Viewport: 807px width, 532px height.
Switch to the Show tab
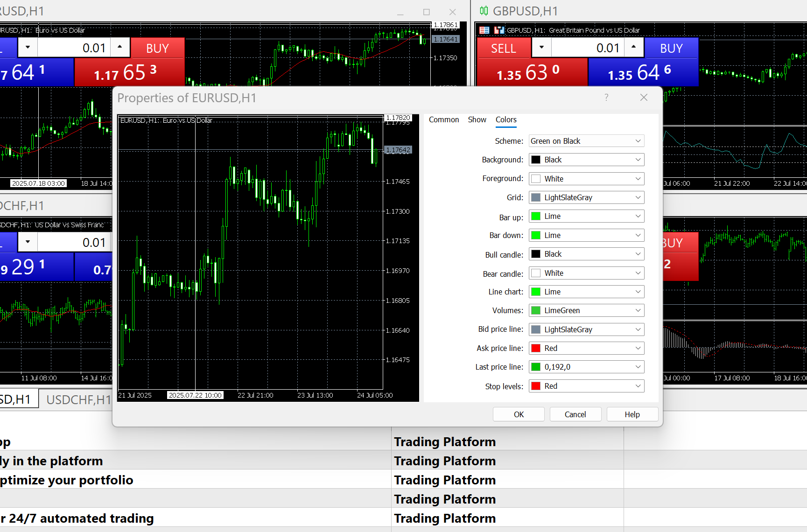tap(477, 119)
